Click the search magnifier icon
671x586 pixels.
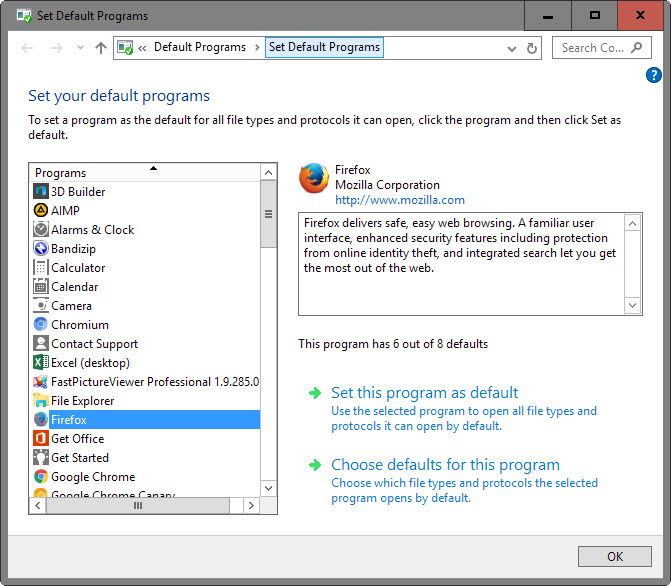click(636, 48)
